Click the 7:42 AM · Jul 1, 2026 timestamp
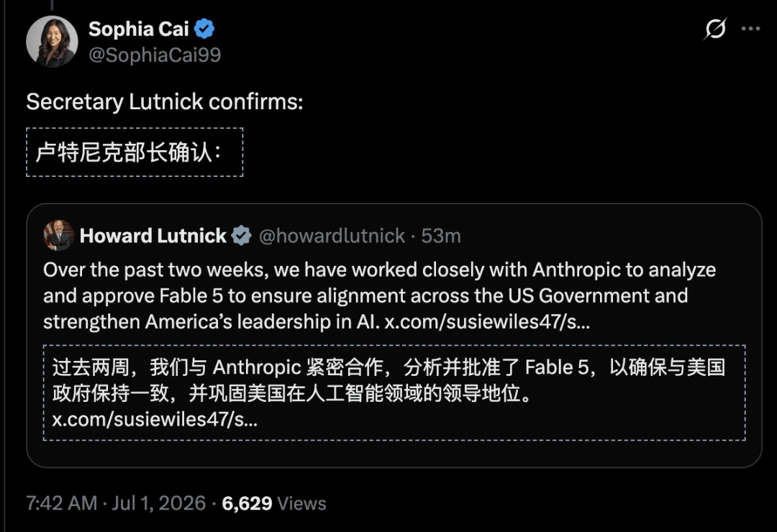The height and width of the screenshot is (532, 777). pyautogui.click(x=116, y=503)
